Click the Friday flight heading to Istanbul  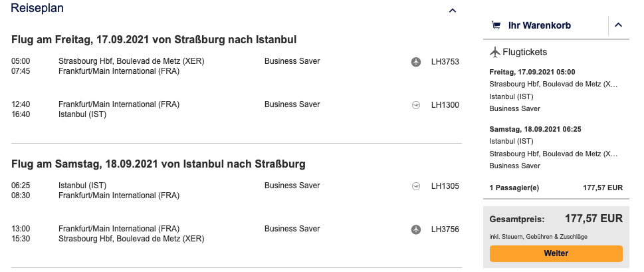pos(154,40)
